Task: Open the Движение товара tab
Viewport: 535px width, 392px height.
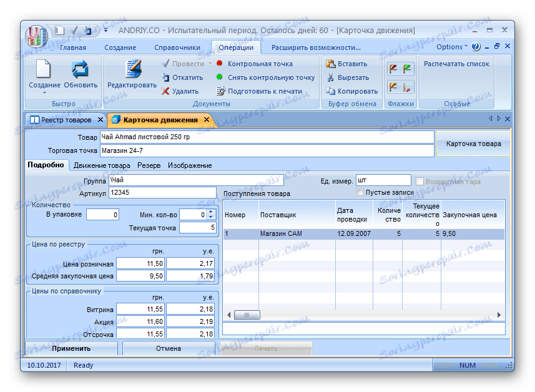Action: click(x=102, y=165)
